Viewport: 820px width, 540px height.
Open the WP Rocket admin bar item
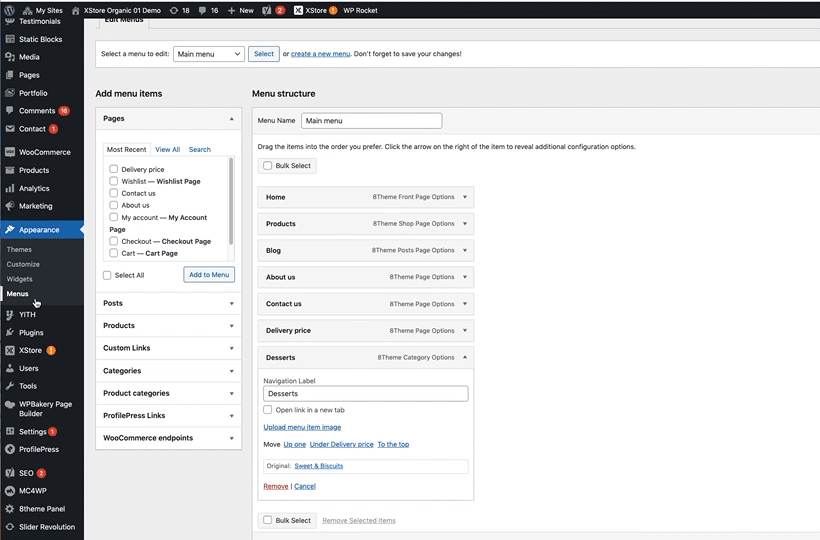(360, 10)
